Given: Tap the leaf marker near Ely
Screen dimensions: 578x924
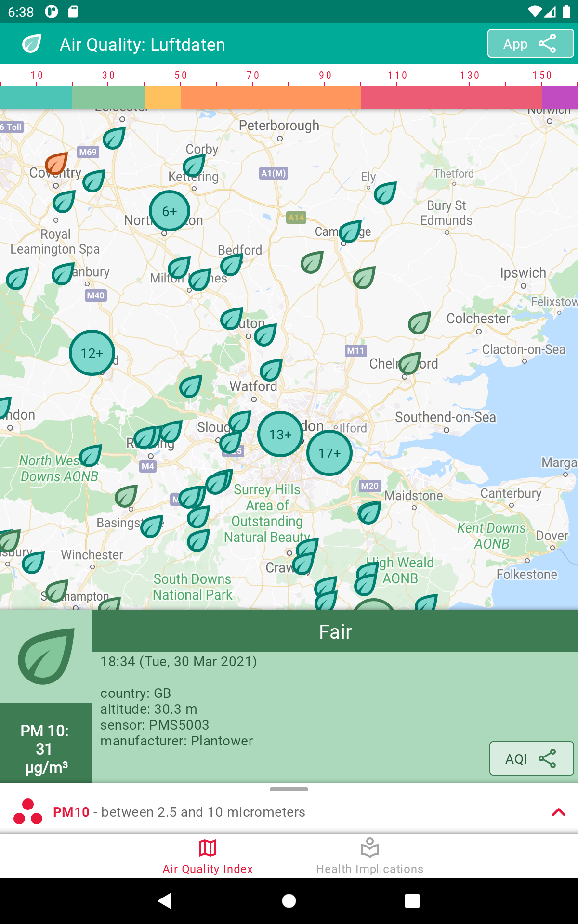Looking at the screenshot, I should click(x=385, y=193).
